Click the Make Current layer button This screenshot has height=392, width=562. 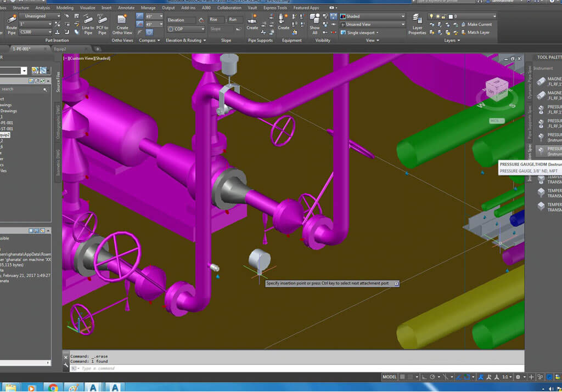coord(477,24)
